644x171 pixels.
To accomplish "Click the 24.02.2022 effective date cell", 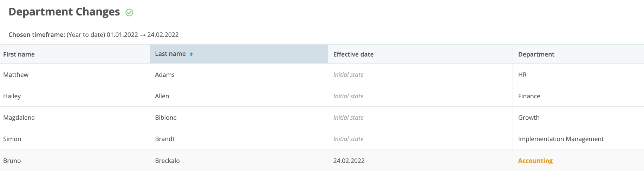I will point(349,160).
